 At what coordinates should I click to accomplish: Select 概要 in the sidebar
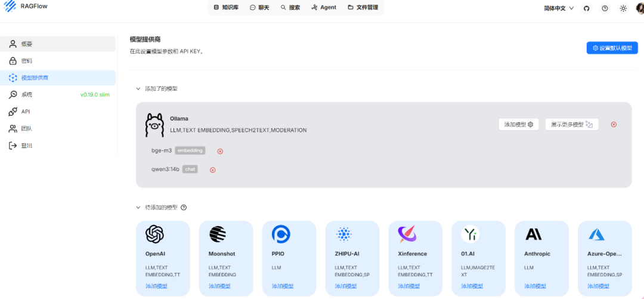click(x=57, y=44)
